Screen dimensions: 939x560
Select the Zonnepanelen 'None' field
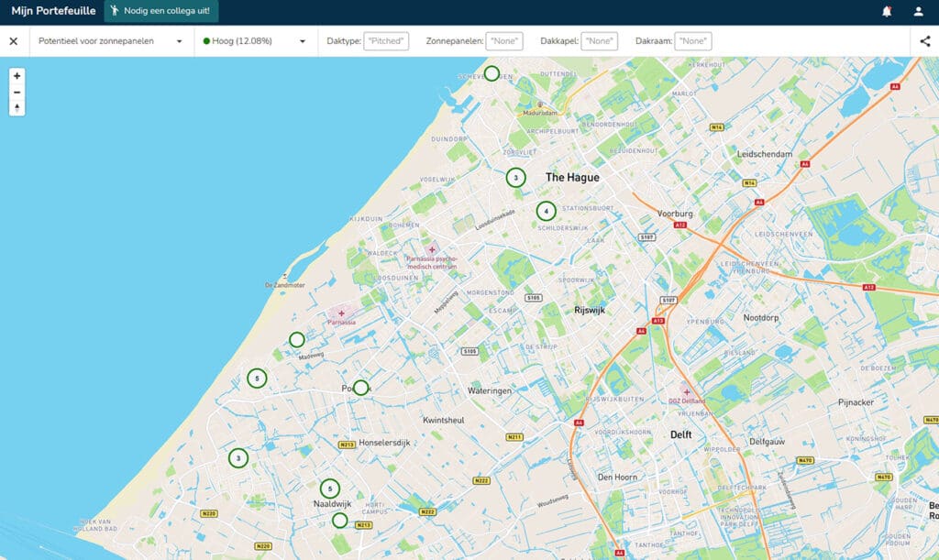pos(504,41)
